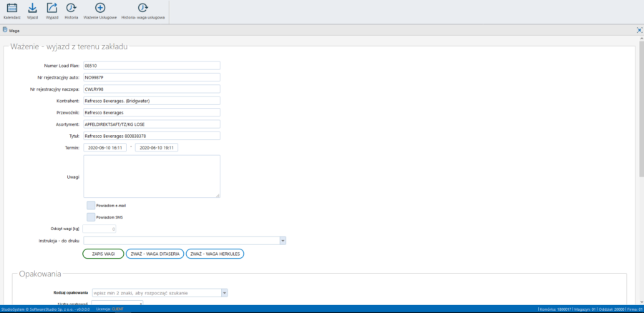Open the Historia toolbar icon
This screenshot has width=644, height=313.
point(72,8)
